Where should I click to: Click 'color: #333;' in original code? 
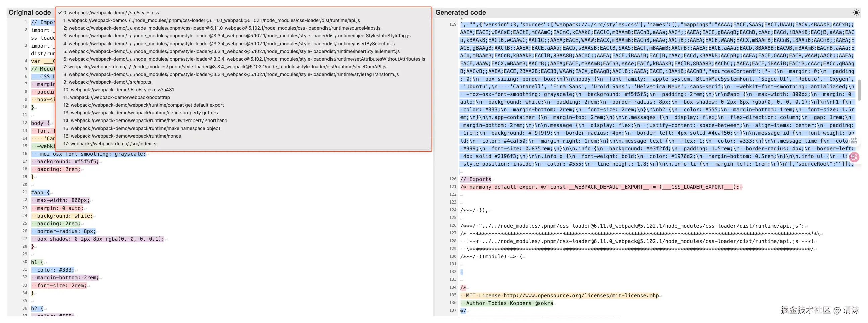(x=56, y=270)
